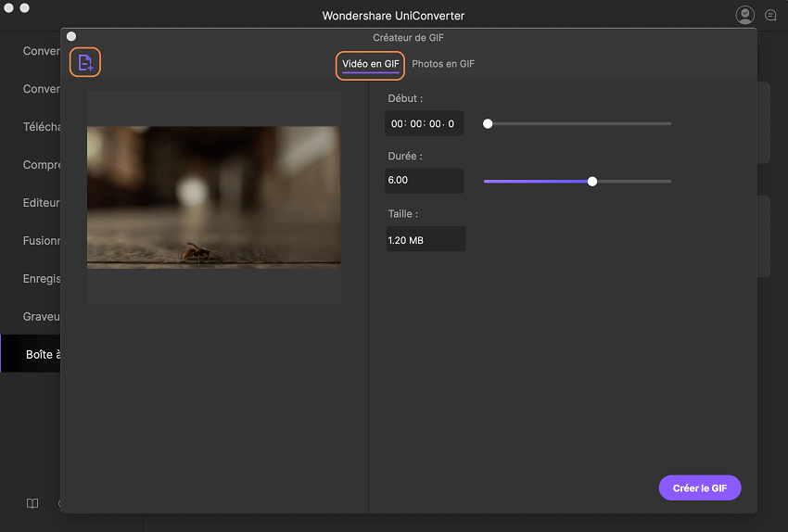788x532 pixels.
Task: Click the Début slider handle
Action: point(488,123)
